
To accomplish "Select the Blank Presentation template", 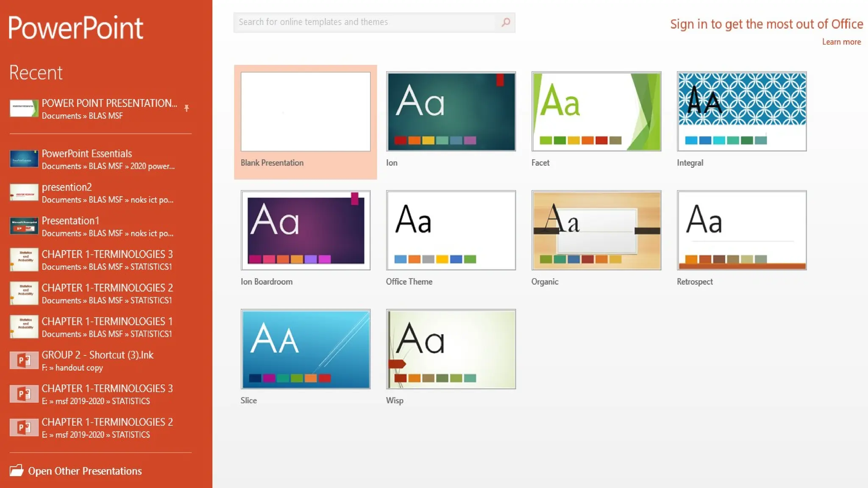I will [x=305, y=112].
